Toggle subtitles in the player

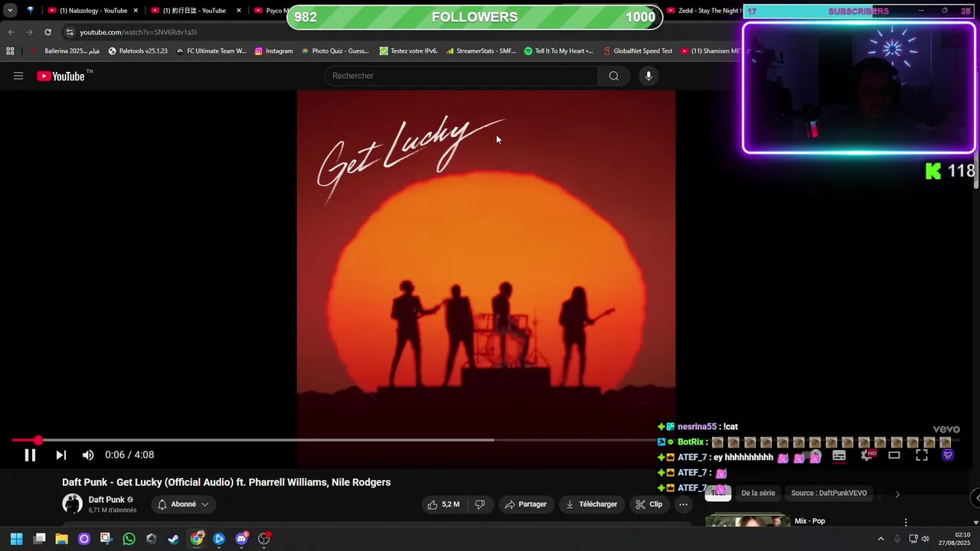click(x=839, y=455)
